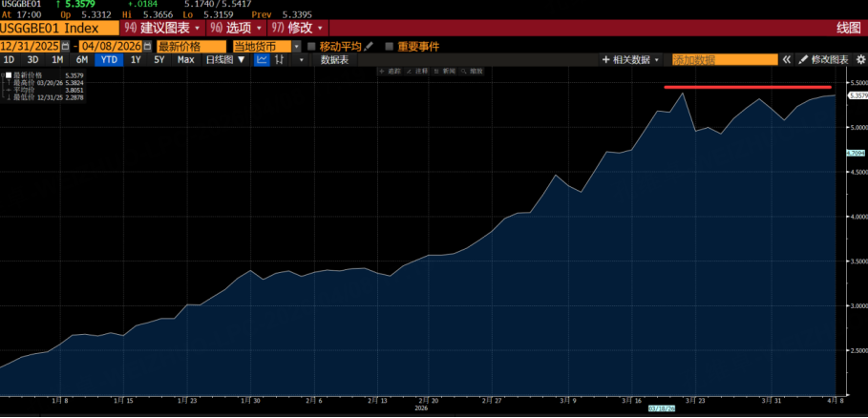Click the 添加数据 input field
Screen dimensions: 868x418
click(725, 60)
